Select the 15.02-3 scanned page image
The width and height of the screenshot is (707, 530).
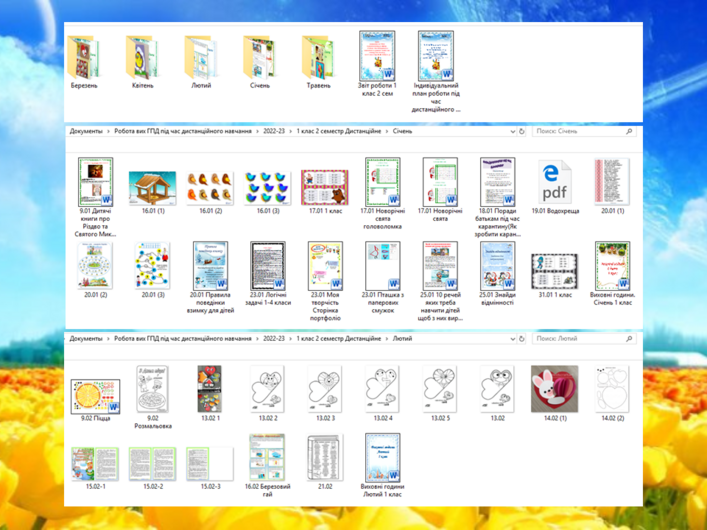[210, 464]
